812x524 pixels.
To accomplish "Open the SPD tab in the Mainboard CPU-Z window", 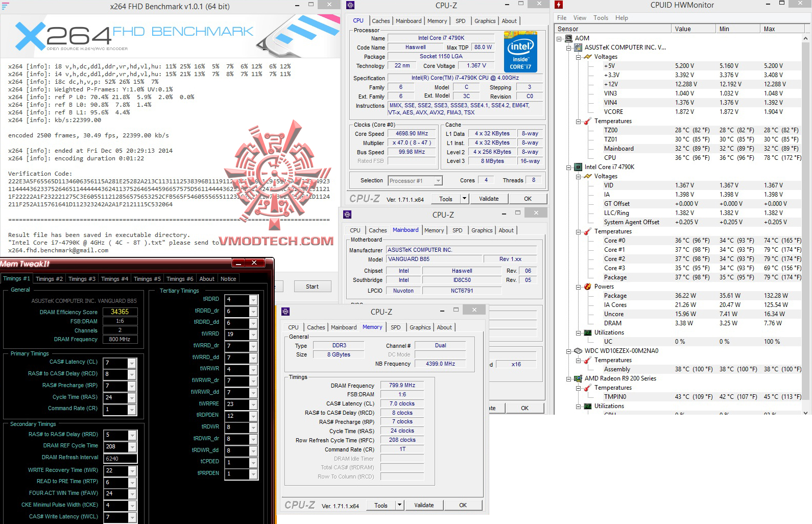I will tap(458, 230).
